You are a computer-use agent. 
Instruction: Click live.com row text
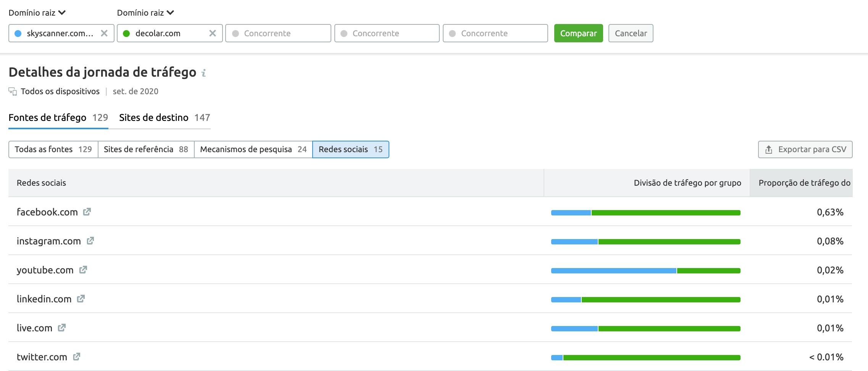pos(34,328)
